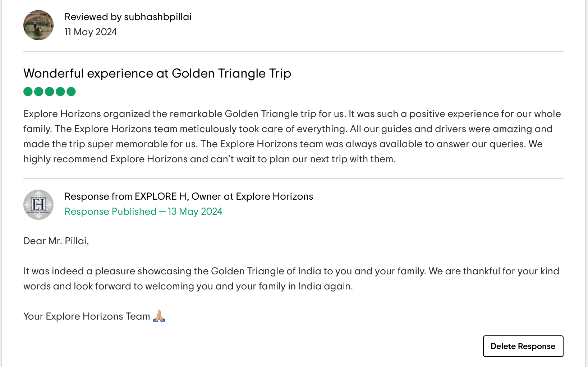Click the owner response paragraph about Golden Triangle
Image resolution: width=588 pixels, height=367 pixels.
coord(291,279)
